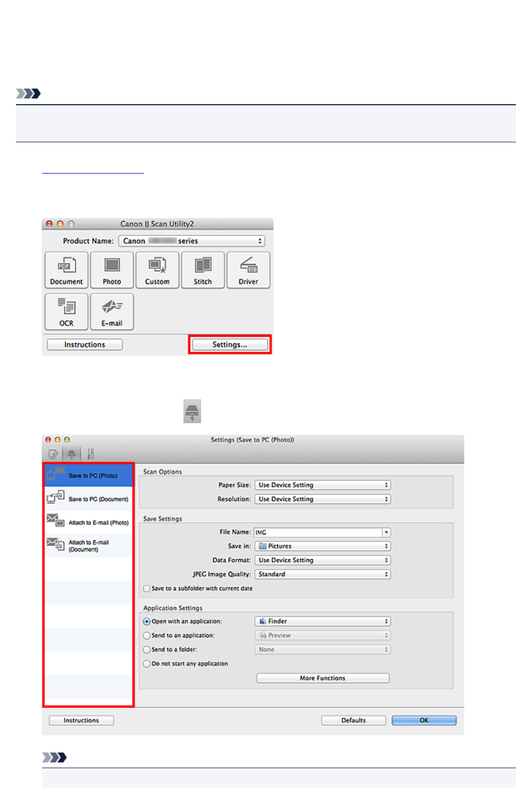Open the Resolution dropdown
Screen dimensions: 532x789
[323, 499]
